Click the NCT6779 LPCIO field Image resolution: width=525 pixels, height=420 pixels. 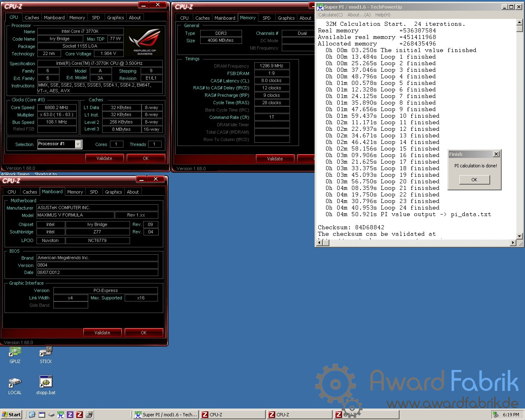[97, 240]
